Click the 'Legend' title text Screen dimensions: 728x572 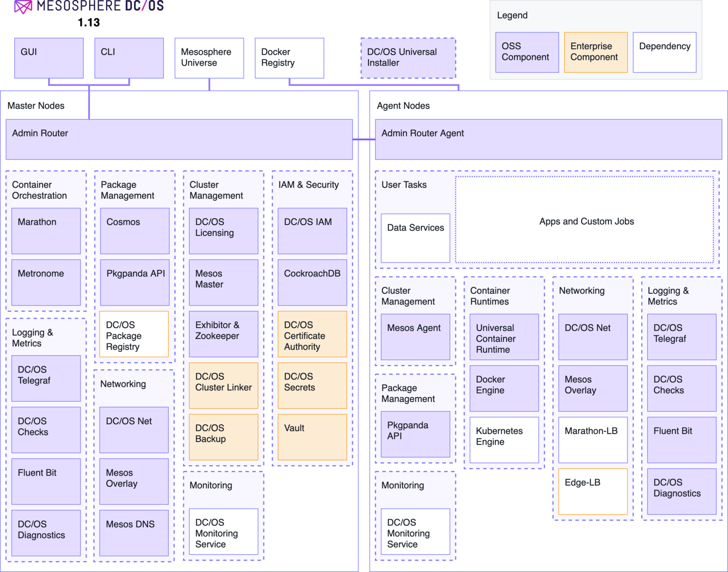tap(512, 15)
